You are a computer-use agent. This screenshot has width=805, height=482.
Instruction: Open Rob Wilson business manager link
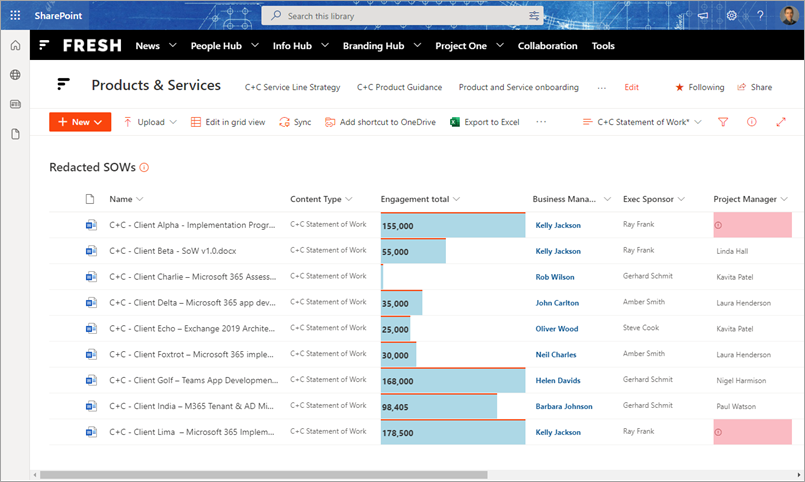[x=555, y=277]
